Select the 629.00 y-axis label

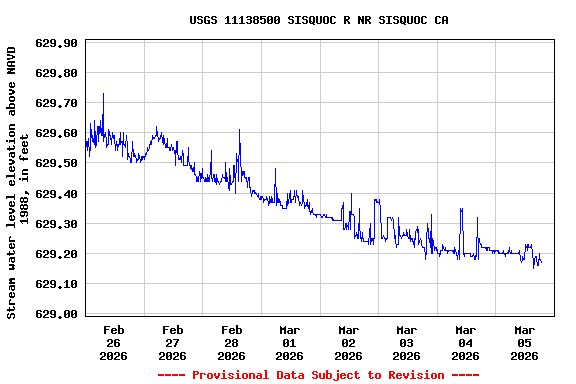pyautogui.click(x=56, y=314)
